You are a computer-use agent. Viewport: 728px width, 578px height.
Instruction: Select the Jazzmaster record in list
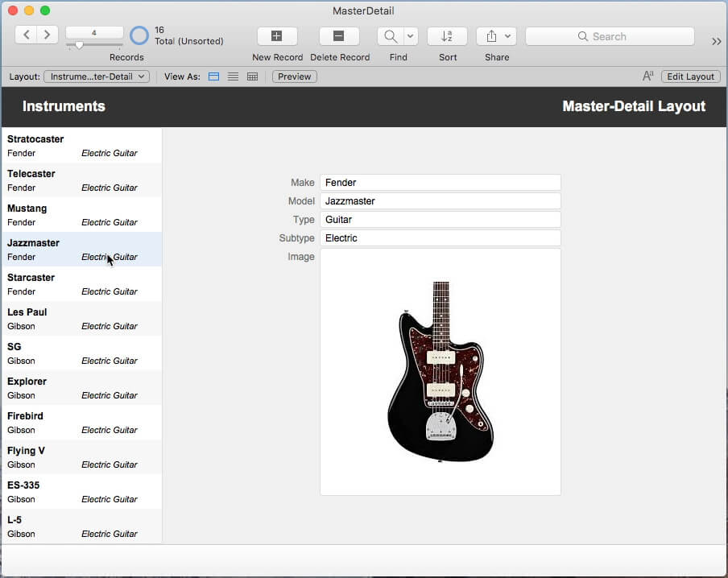[x=81, y=250]
